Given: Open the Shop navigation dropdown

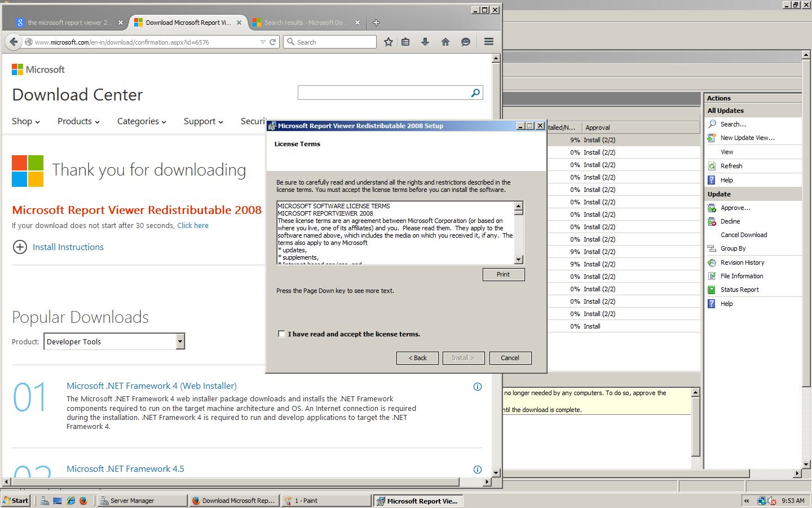Looking at the screenshot, I should [x=26, y=121].
